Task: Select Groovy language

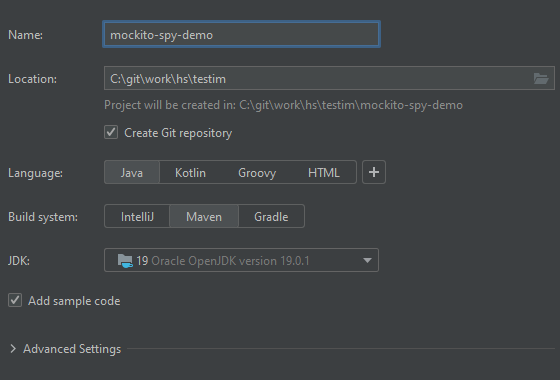Action: [257, 172]
